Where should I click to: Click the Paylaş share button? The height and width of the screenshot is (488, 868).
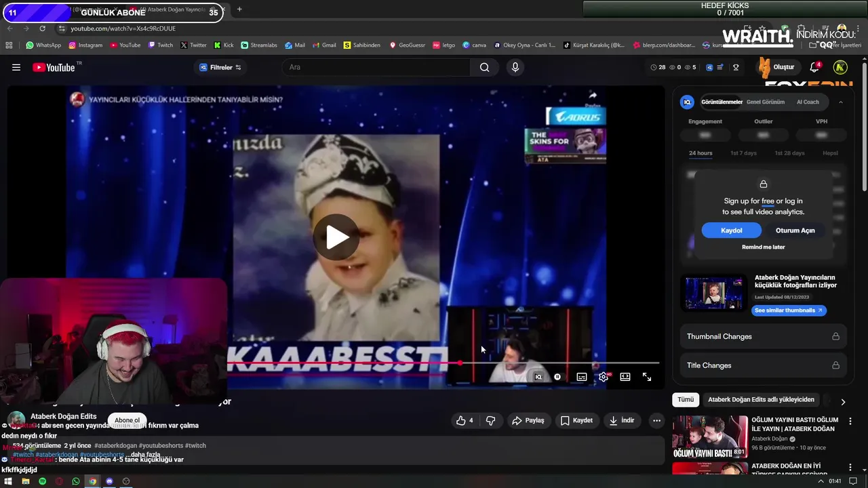(528, 420)
